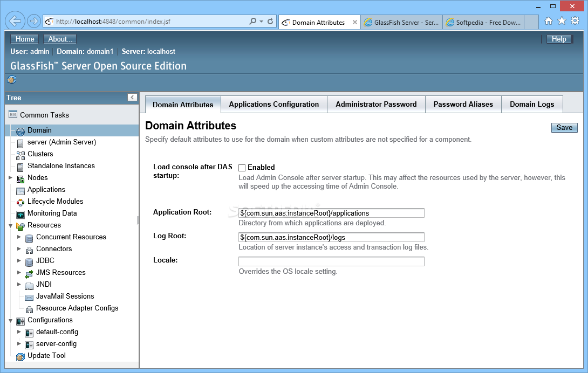Screen dimensions: 588x373
Task: Open browser settings gear icon
Action: [575, 20]
